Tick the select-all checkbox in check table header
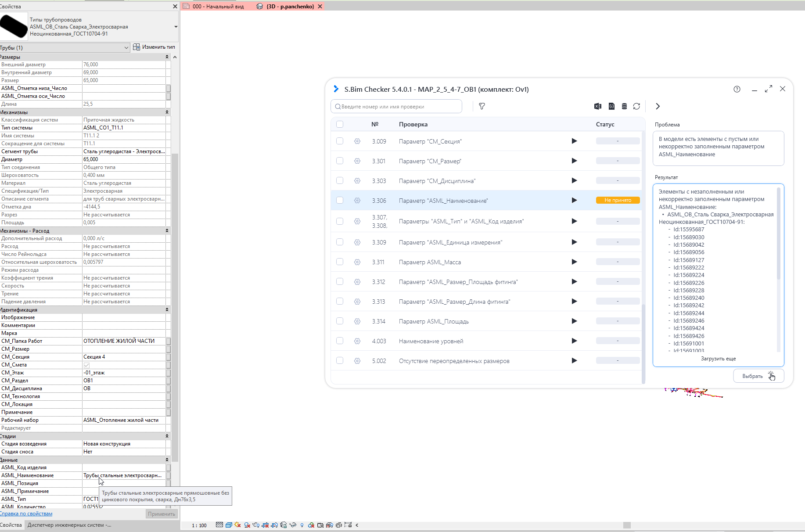Screen dimensions: 805x532 pos(340,124)
